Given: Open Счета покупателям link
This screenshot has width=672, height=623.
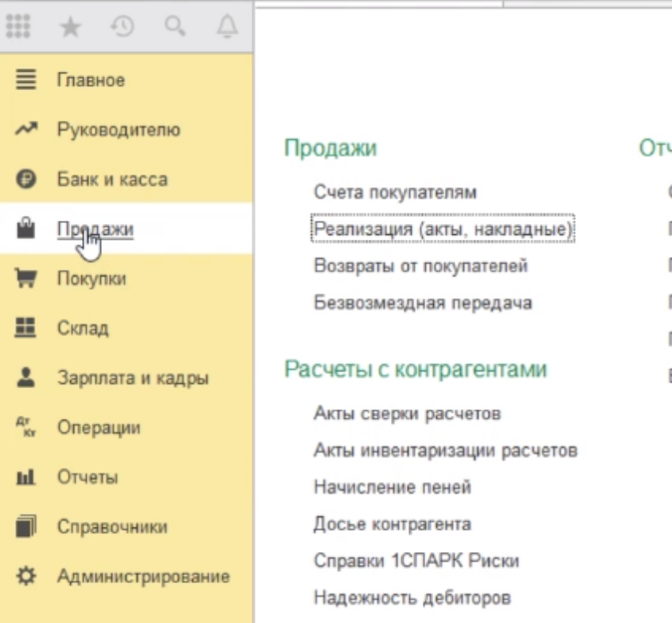Looking at the screenshot, I should (395, 192).
